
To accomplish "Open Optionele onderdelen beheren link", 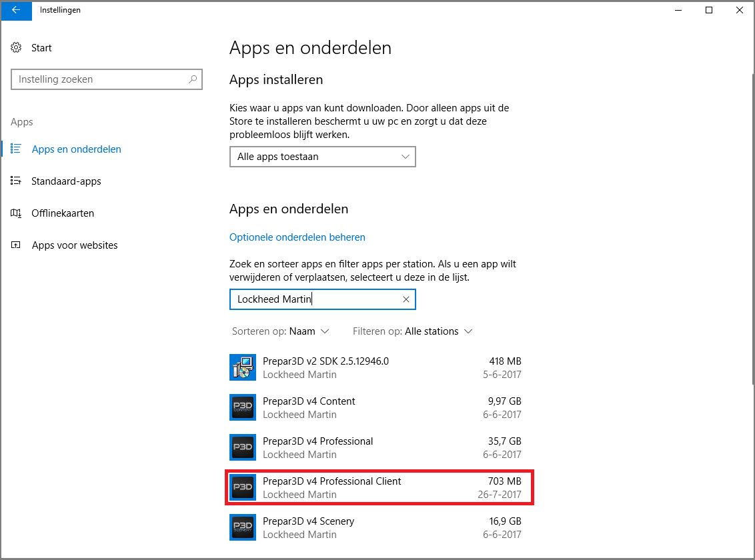I will point(297,237).
